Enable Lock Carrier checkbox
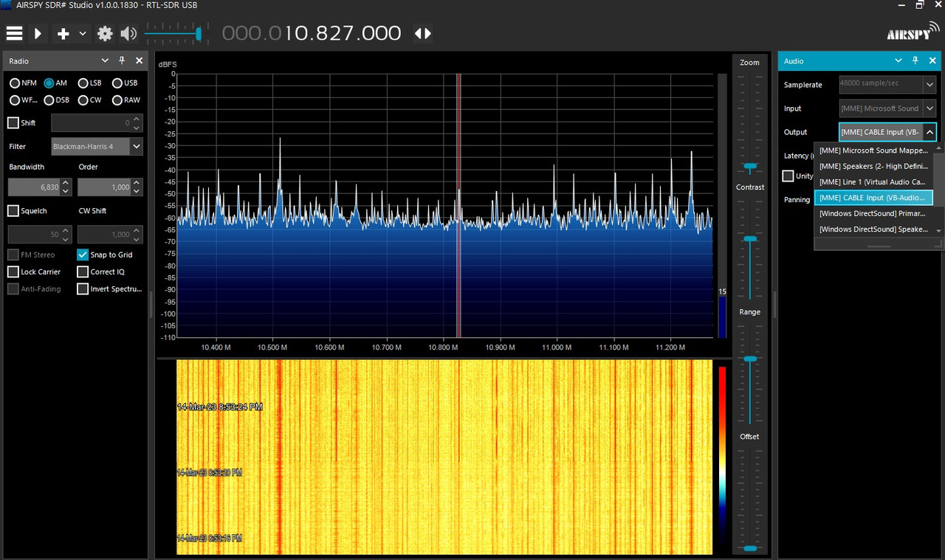This screenshot has height=560, width=945. pyautogui.click(x=13, y=272)
